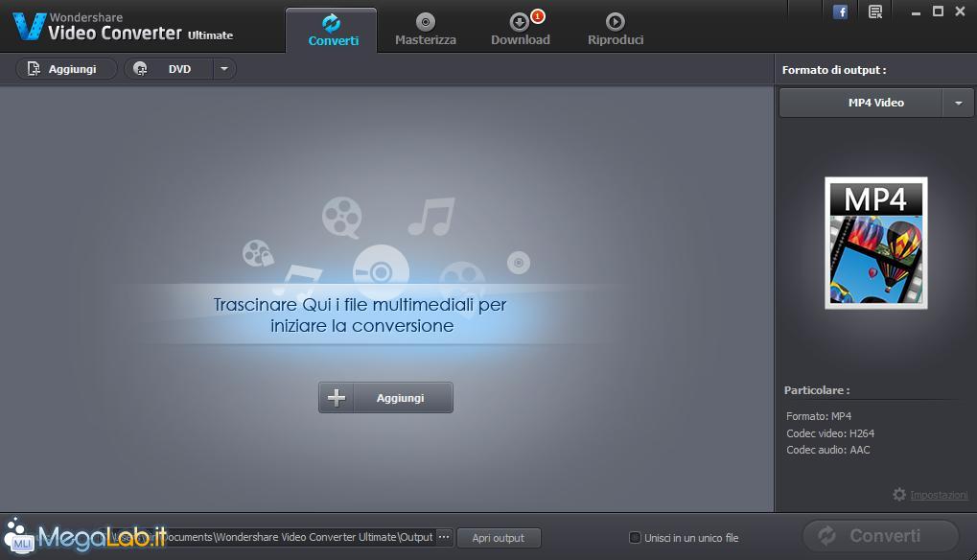This screenshot has width=977, height=560.
Task: Click the center Aggiungi button
Action: coord(385,397)
